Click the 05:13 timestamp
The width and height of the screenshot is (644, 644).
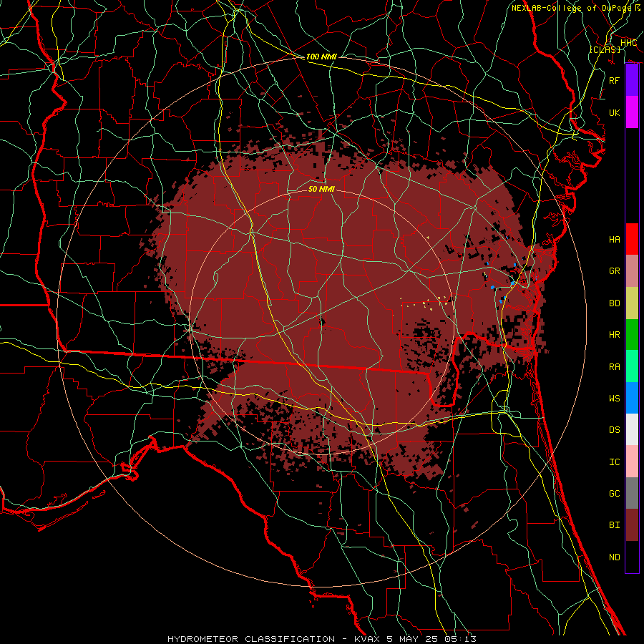click(460, 639)
